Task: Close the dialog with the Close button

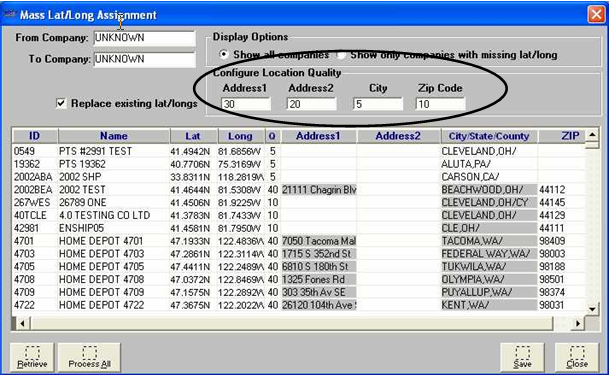Action: tap(577, 358)
